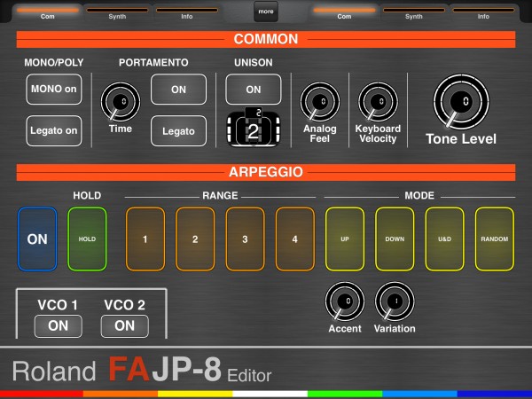Enable the green HOLD pad
Screen dimensions: 532x399
pos(87,239)
